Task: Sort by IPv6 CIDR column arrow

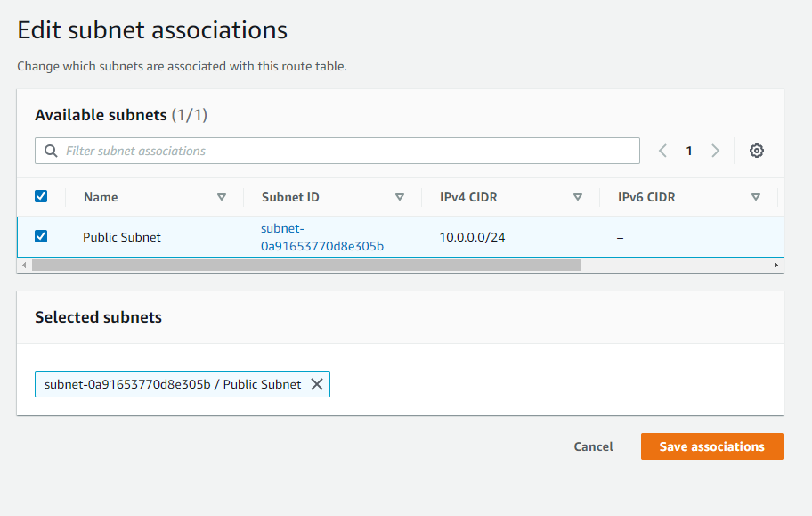Action: tap(756, 197)
